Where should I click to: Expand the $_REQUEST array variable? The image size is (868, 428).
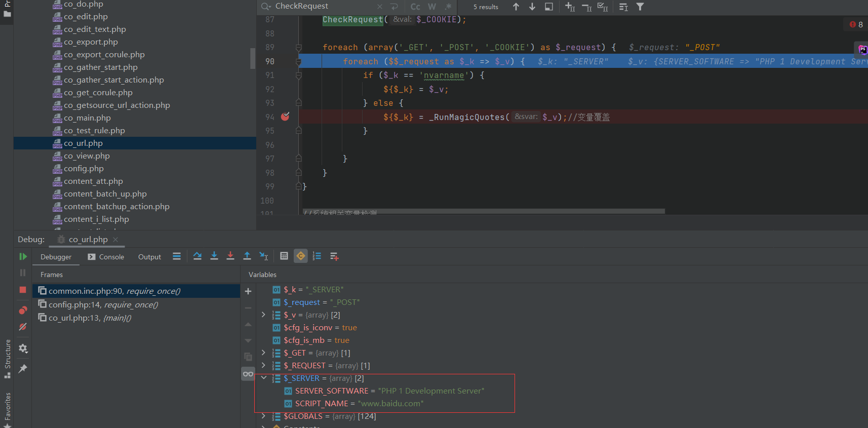pyautogui.click(x=263, y=365)
